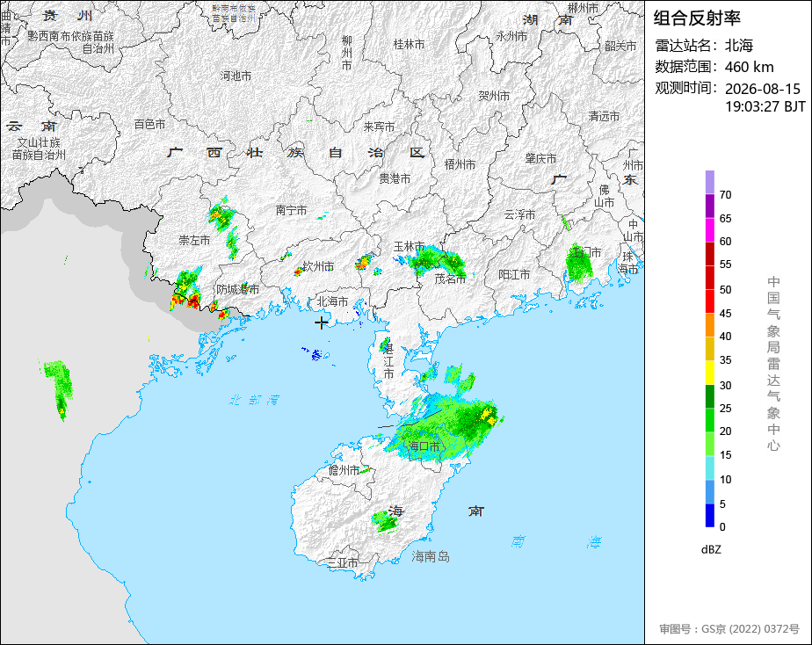Click the 海南岛 island label
Image resolution: width=812 pixels, height=645 pixels.
click(431, 556)
